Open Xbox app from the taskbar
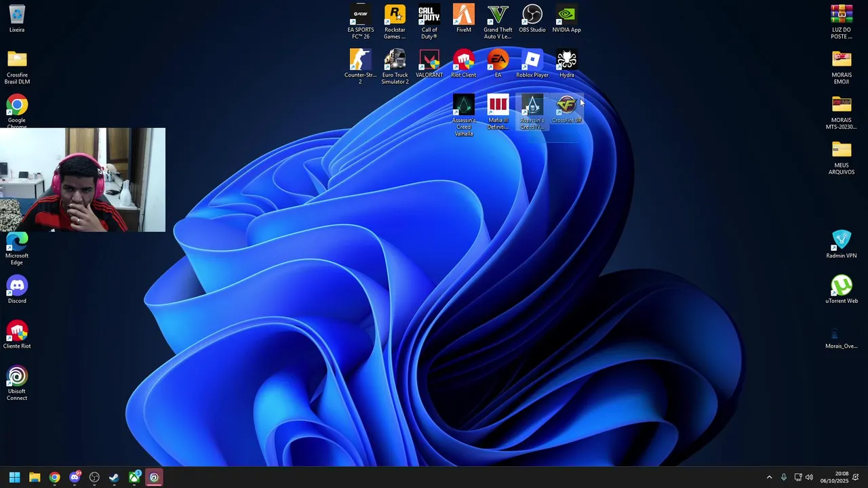This screenshot has height=488, width=868. [134, 477]
